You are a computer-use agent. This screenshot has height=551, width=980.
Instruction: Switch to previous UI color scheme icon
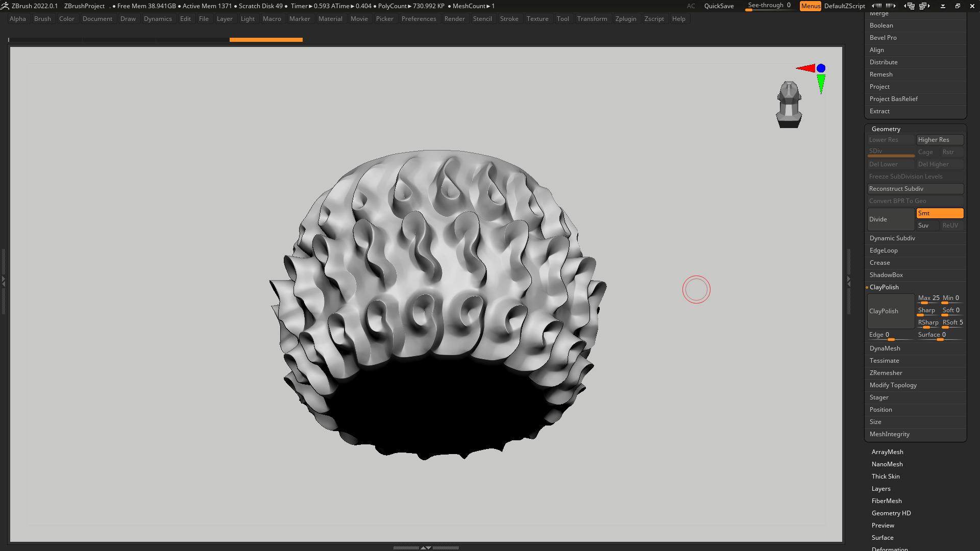click(909, 6)
